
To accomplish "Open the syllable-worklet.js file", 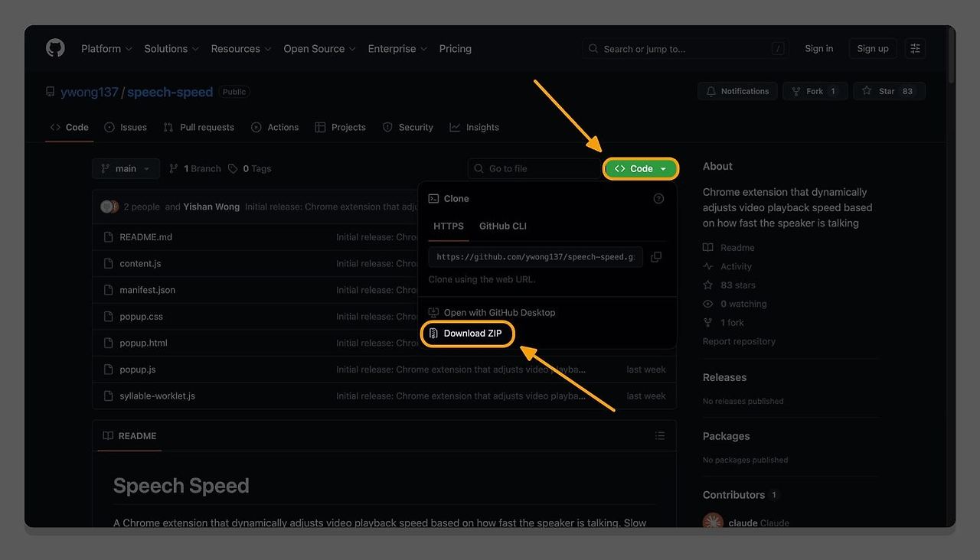I will tap(157, 396).
